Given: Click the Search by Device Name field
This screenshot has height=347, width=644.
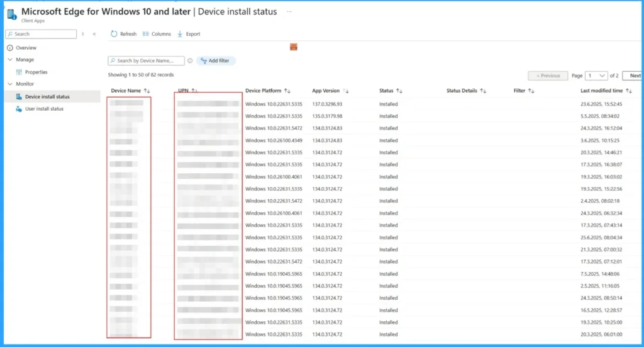Looking at the screenshot, I should (146, 60).
